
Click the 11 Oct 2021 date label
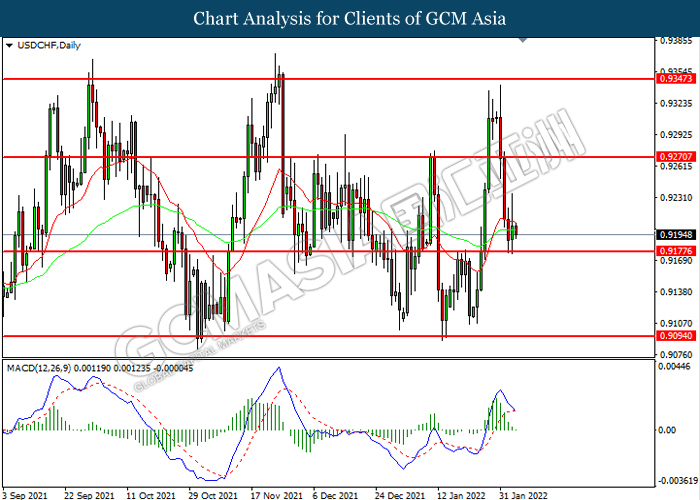[x=151, y=495]
